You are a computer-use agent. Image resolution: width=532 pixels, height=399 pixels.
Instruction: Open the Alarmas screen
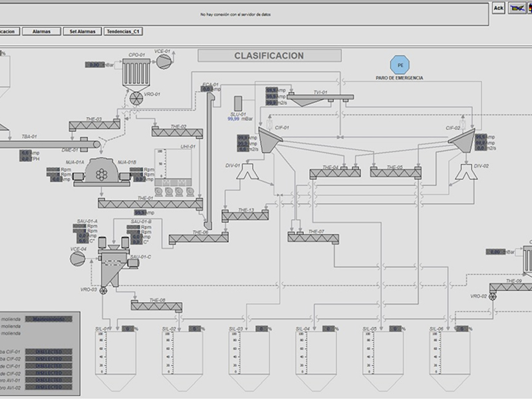(41, 31)
